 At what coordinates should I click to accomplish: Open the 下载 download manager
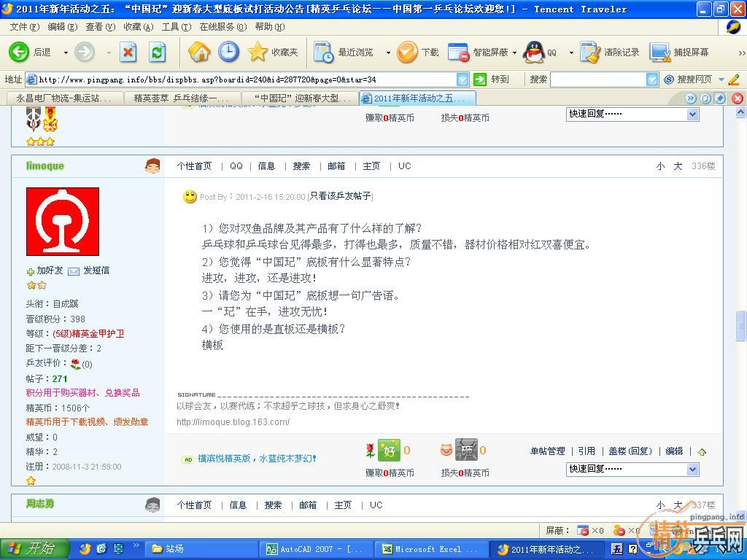[x=418, y=52]
